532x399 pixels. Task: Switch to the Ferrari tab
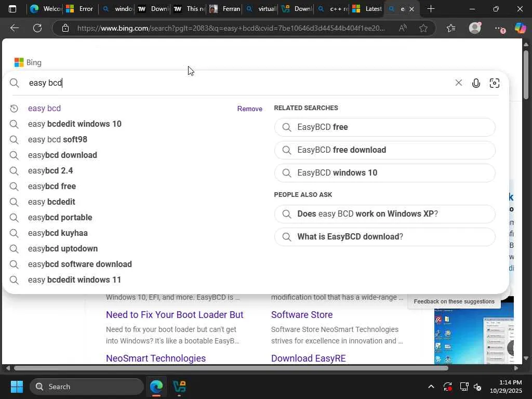(224, 9)
